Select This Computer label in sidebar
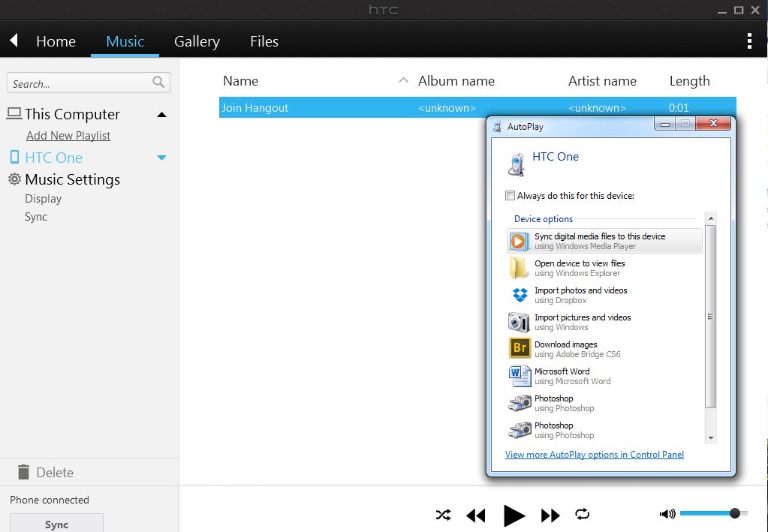This screenshot has height=532, width=768. click(73, 114)
